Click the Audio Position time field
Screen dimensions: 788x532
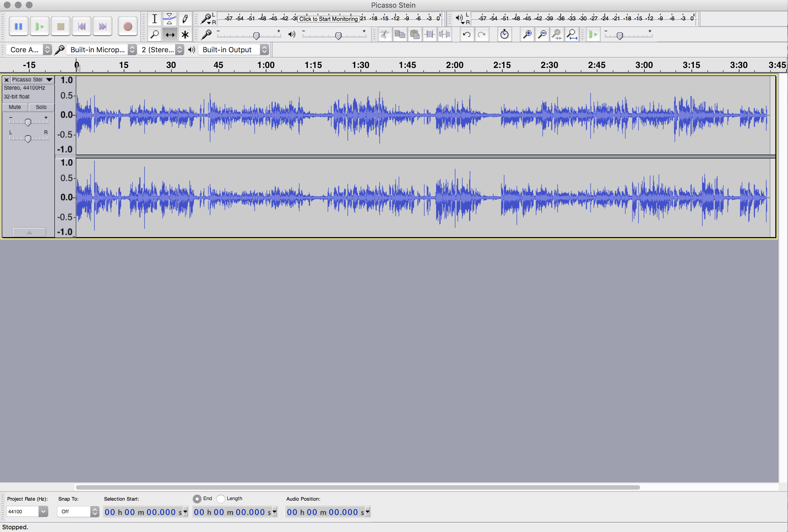click(328, 512)
